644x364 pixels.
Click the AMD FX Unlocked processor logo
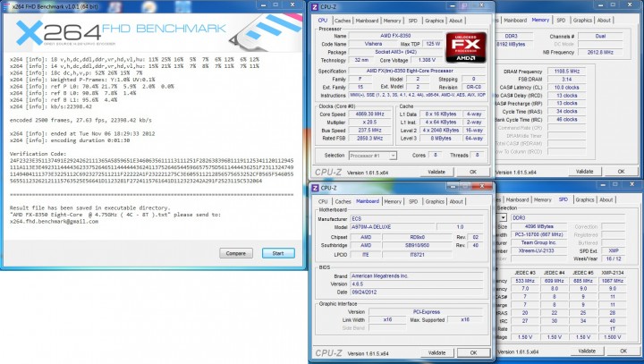466,47
